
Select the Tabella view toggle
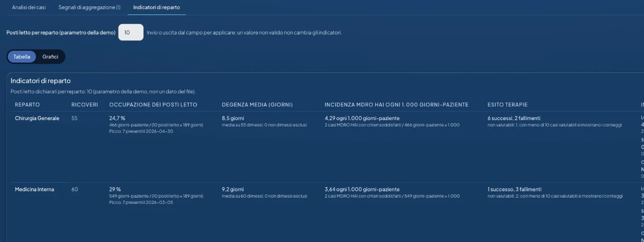click(22, 57)
